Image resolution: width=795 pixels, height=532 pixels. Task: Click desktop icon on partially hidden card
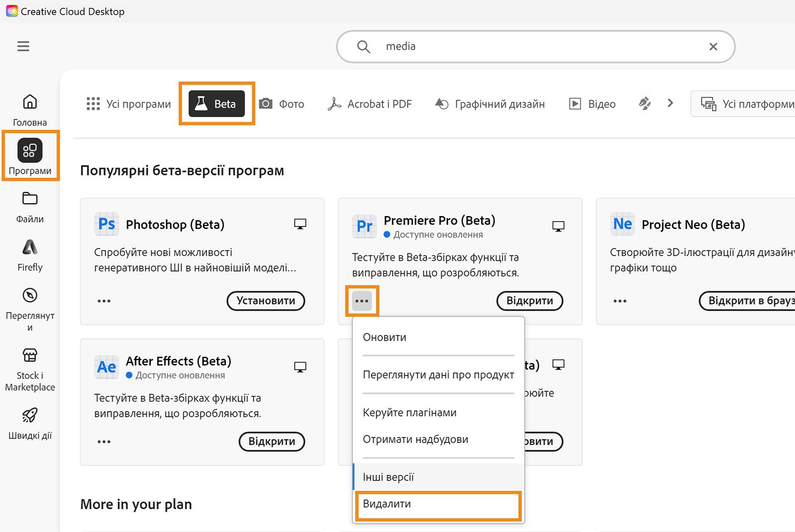558,365
